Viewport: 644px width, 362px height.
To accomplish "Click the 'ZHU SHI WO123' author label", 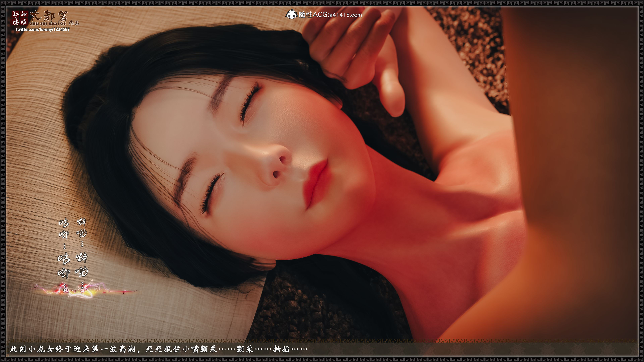I will (47, 24).
